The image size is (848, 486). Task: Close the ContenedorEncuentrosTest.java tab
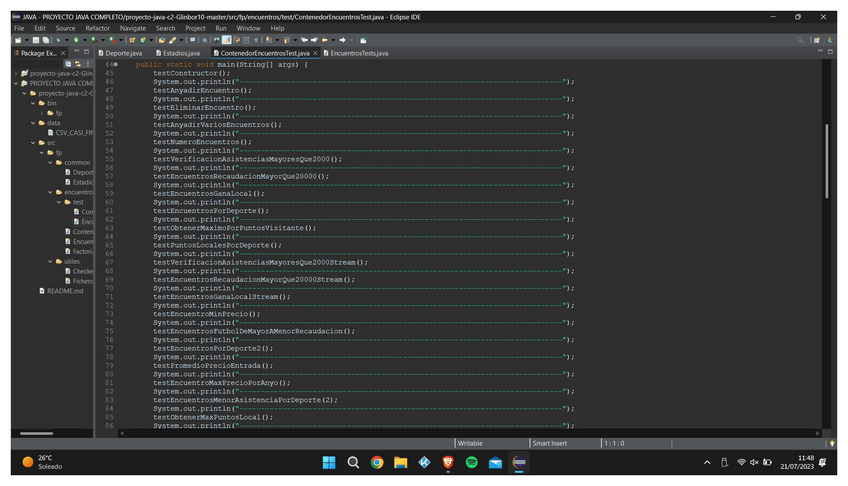(315, 52)
